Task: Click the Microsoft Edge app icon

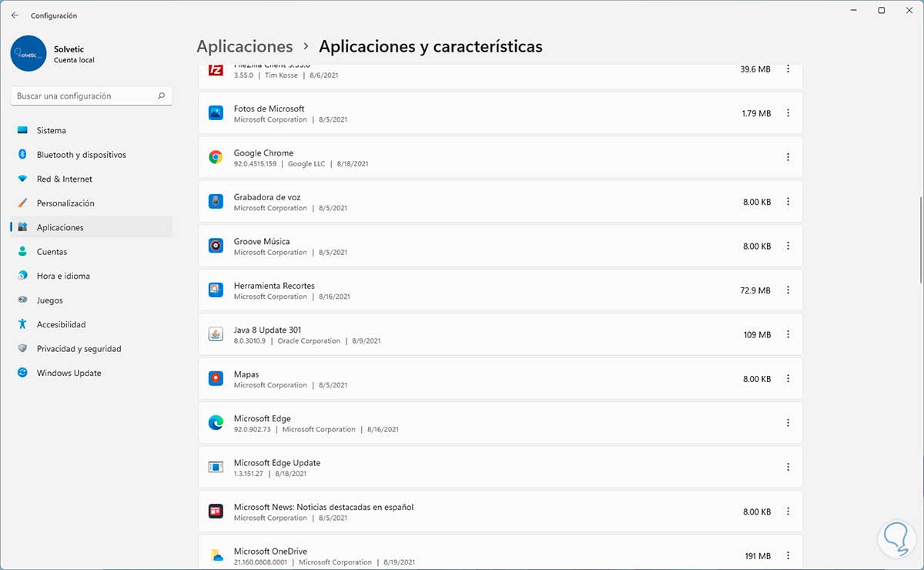Action: pos(216,423)
